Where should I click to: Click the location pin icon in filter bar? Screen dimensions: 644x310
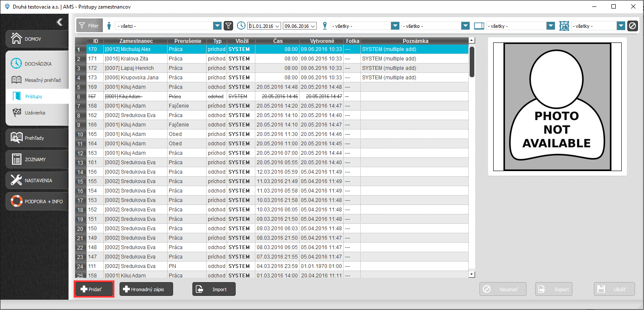coord(324,26)
